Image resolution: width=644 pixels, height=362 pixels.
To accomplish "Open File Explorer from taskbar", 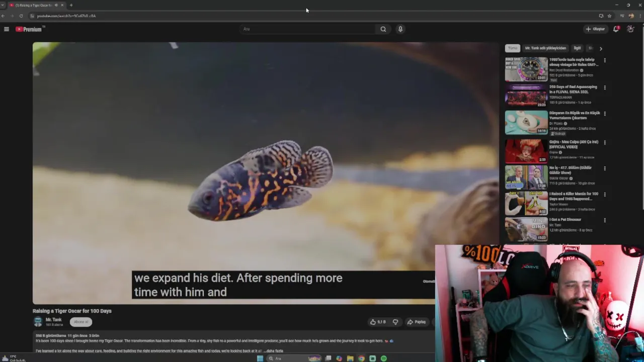I will [x=350, y=358].
